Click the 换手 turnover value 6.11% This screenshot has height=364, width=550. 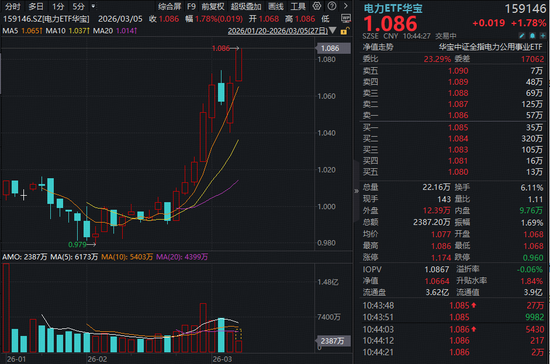click(532, 188)
